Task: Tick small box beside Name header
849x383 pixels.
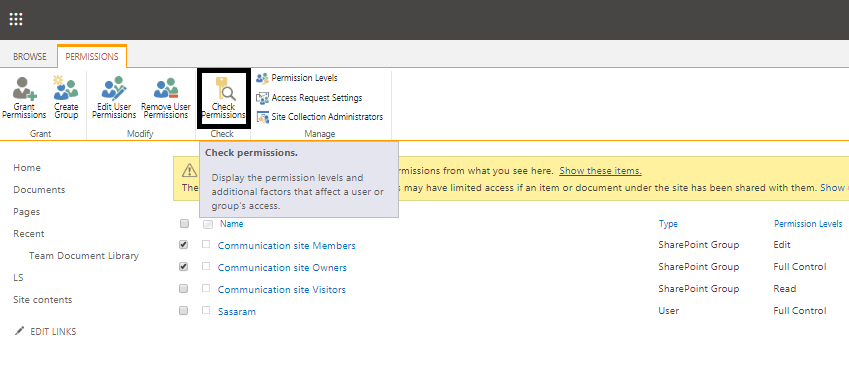Action: 208,224
